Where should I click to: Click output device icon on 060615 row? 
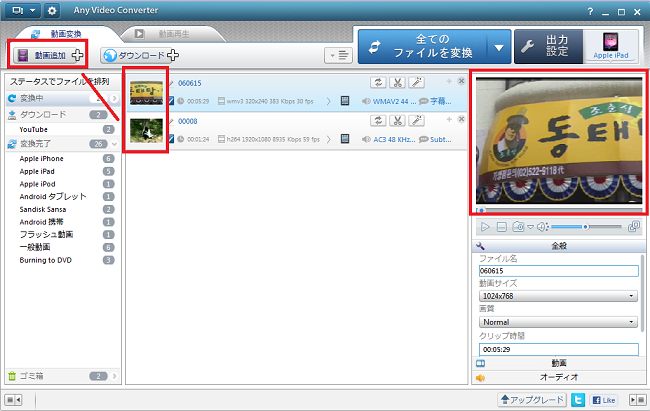[345, 101]
